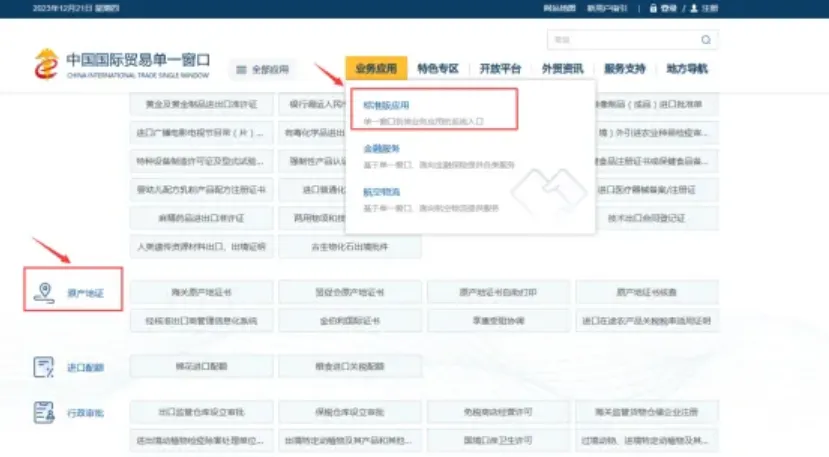
Task: Open 免税商店经营许可
Action: pos(498,412)
